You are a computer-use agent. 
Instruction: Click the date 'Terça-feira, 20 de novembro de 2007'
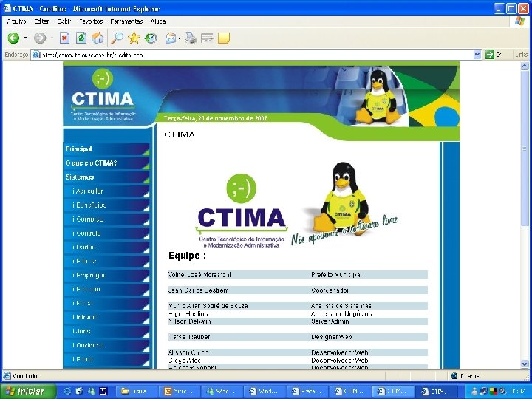(216, 118)
